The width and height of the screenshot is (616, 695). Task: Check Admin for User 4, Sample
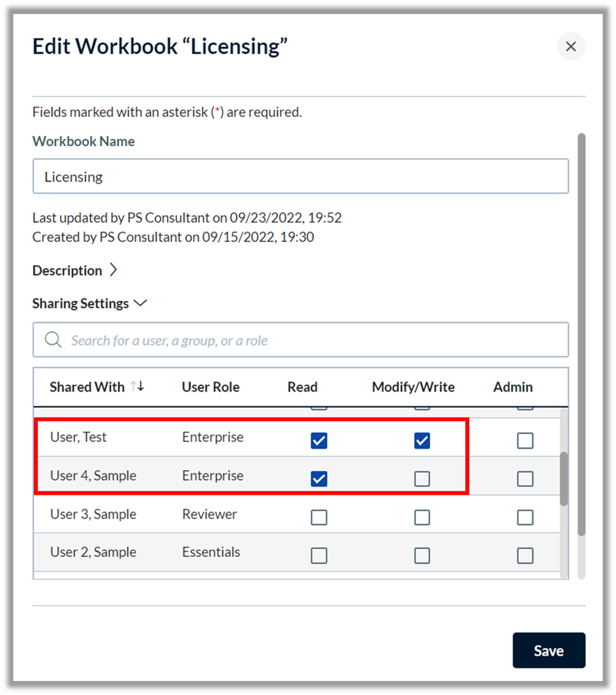[525, 479]
